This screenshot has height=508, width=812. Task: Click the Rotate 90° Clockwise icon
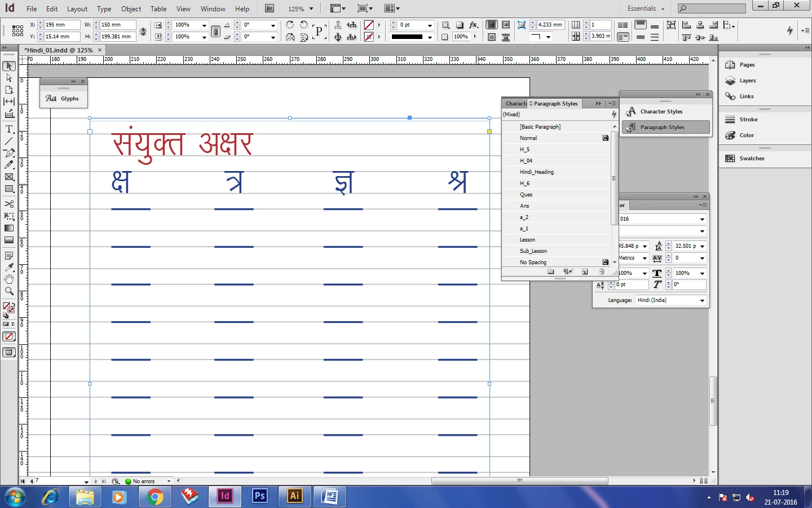point(290,25)
